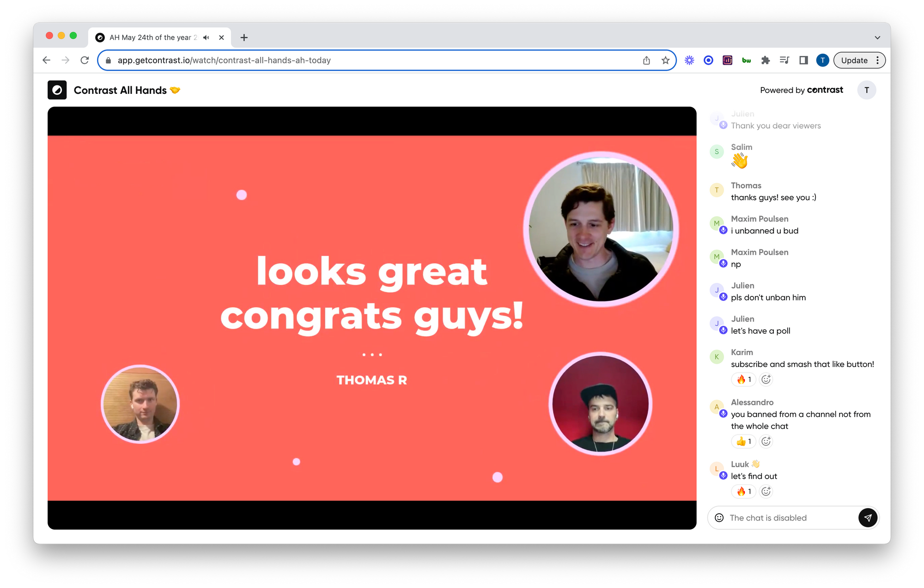924x588 pixels.
Task: Add a reaction to Luuk's message
Action: coord(766,491)
